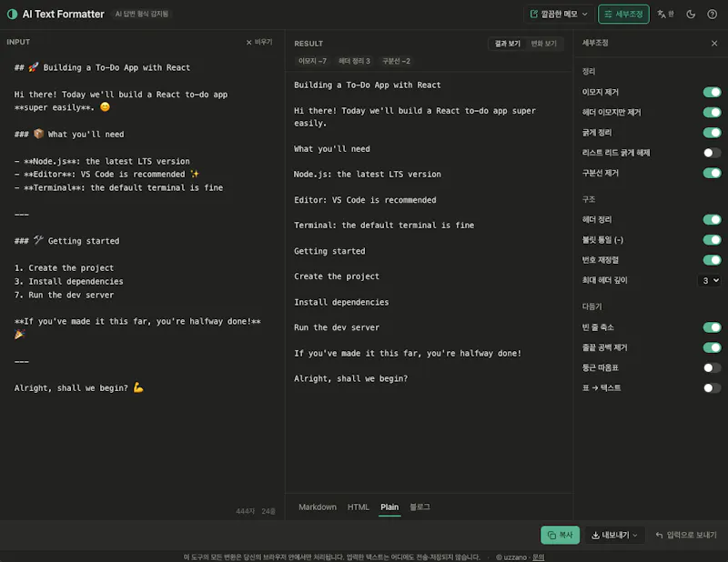Enable 표 → 텍스트 switch
This screenshot has height=562, width=728.
point(712,388)
